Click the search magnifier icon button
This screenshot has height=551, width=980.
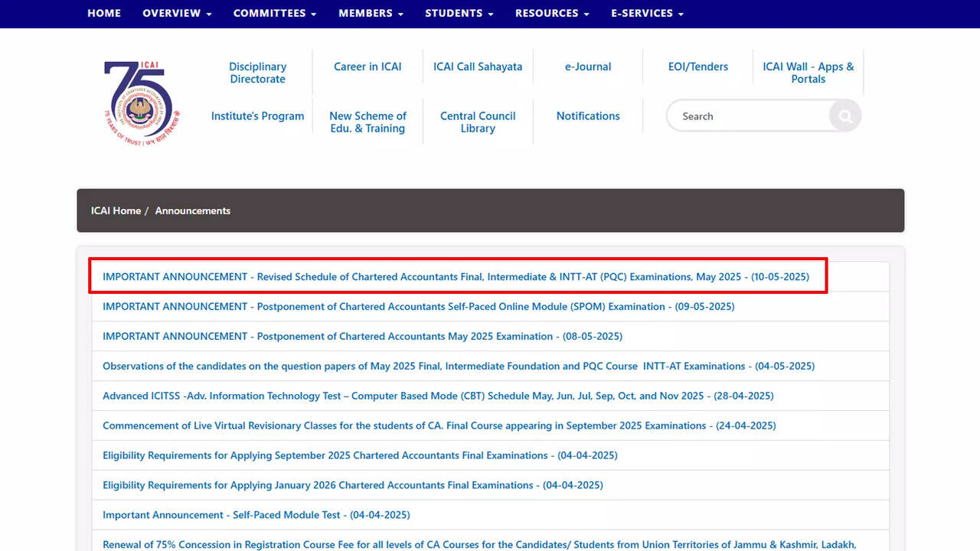[x=845, y=116]
